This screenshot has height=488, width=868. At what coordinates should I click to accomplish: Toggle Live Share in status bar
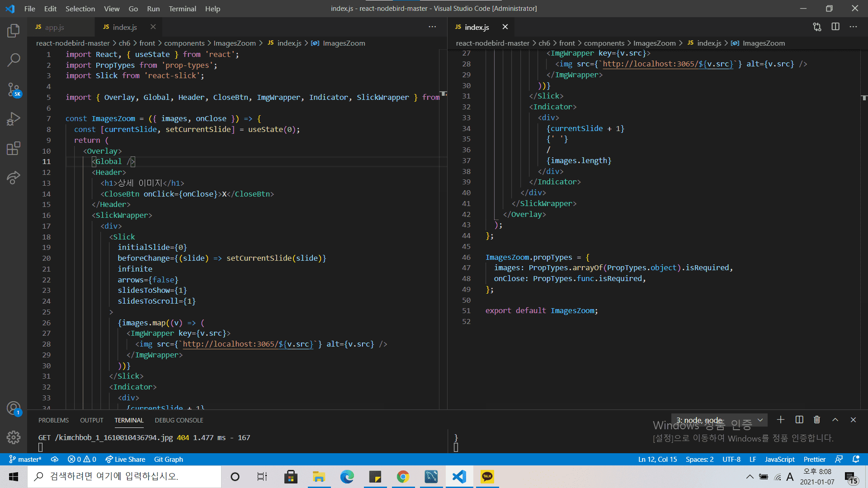point(125,459)
